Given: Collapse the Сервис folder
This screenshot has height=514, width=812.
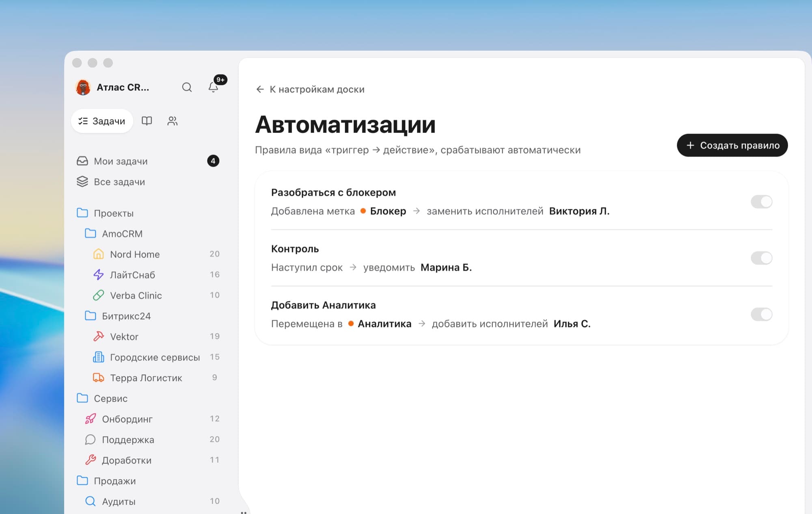Looking at the screenshot, I should (82, 398).
